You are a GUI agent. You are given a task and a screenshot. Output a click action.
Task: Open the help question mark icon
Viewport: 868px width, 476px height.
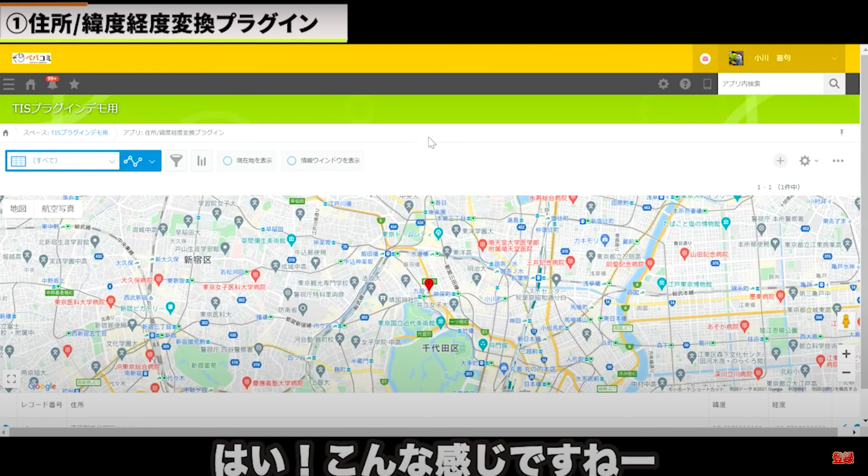tap(685, 85)
